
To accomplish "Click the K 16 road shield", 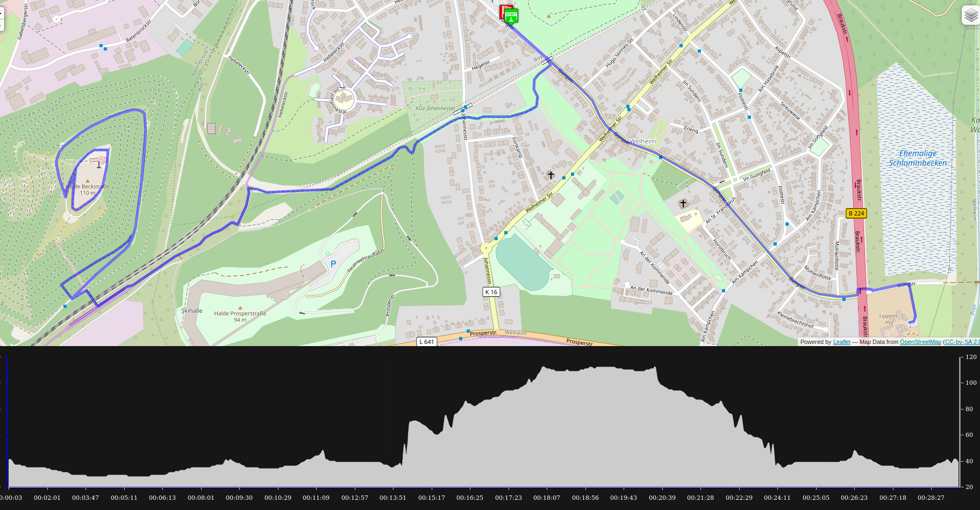I will point(491,292).
